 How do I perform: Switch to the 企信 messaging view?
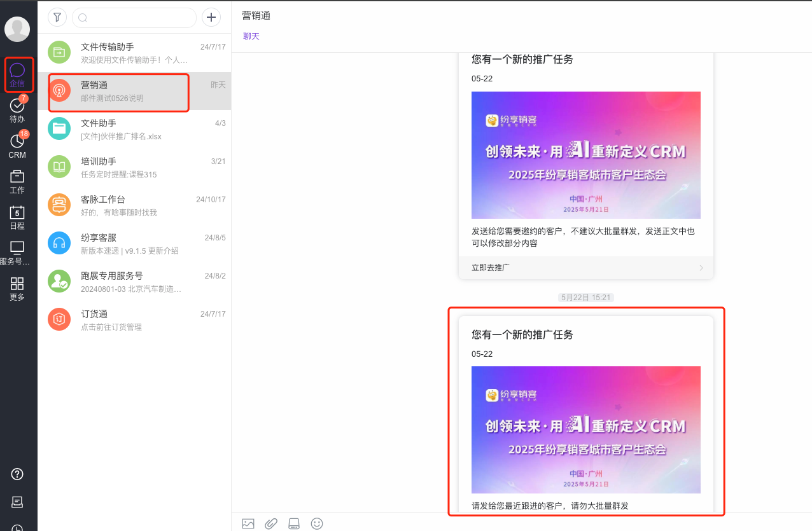click(17, 75)
